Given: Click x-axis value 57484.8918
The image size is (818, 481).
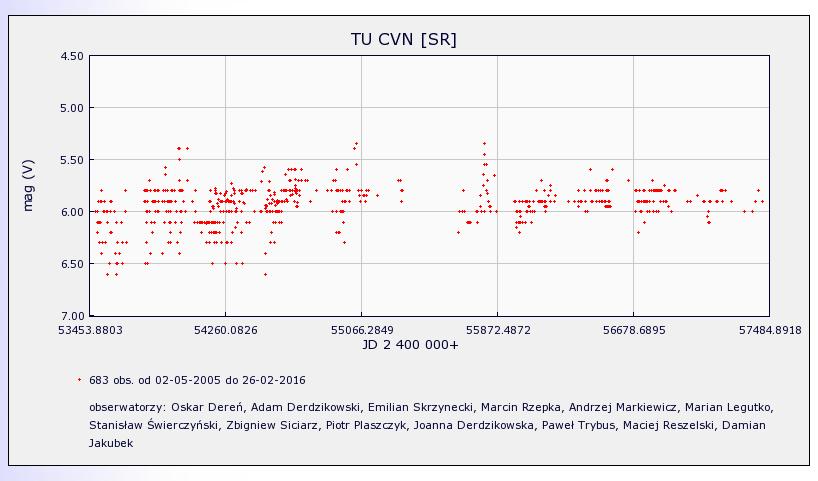Looking at the screenshot, I should coord(770,330).
